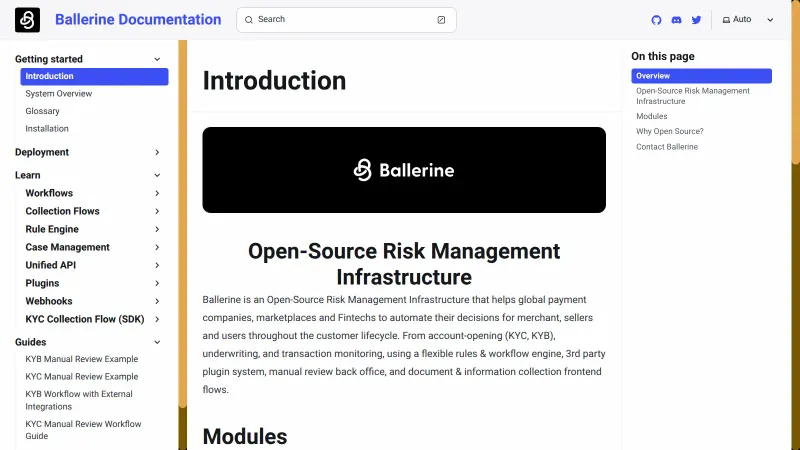This screenshot has width=800, height=450.
Task: Click the search magnifier icon
Action: pyautogui.click(x=249, y=20)
